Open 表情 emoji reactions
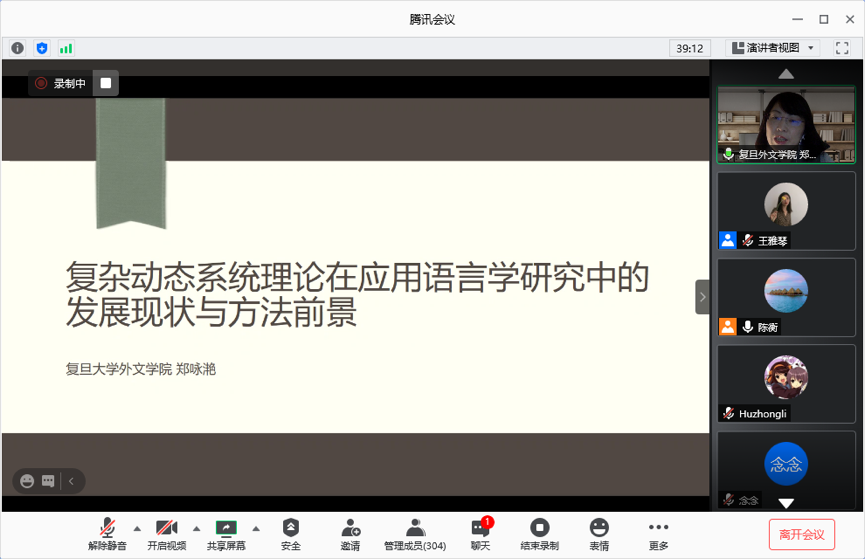Image resolution: width=865 pixels, height=559 pixels. pyautogui.click(x=599, y=534)
